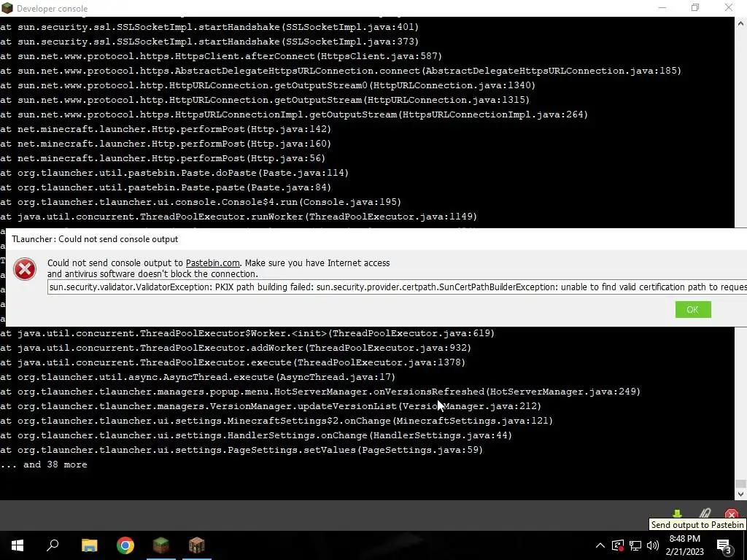
Task: Click the line containing 'VersionManager.updateVersionList'
Action: click(x=271, y=406)
